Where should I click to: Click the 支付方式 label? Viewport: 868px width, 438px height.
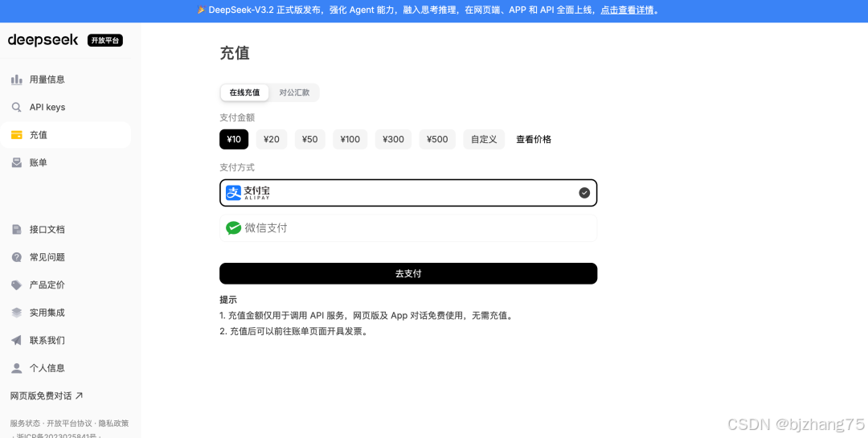coord(237,167)
